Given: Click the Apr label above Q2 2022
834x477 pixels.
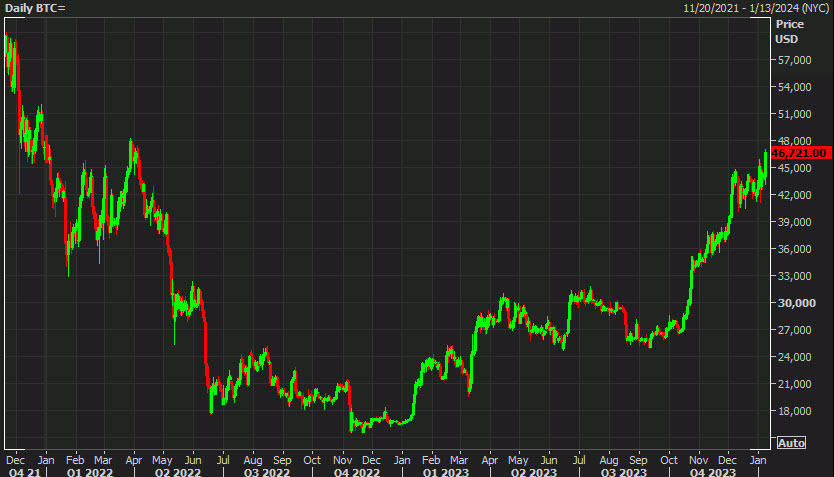Looking at the screenshot, I should 134,460.
